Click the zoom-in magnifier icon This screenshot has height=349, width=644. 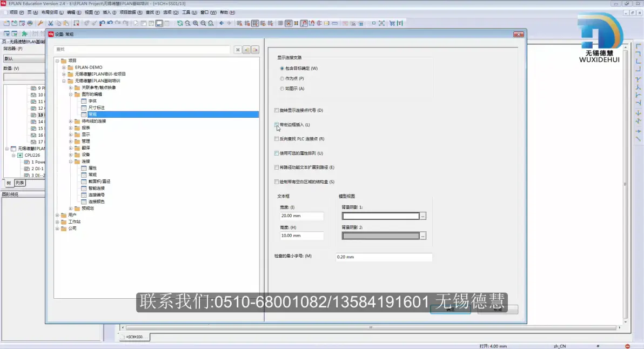coord(196,23)
